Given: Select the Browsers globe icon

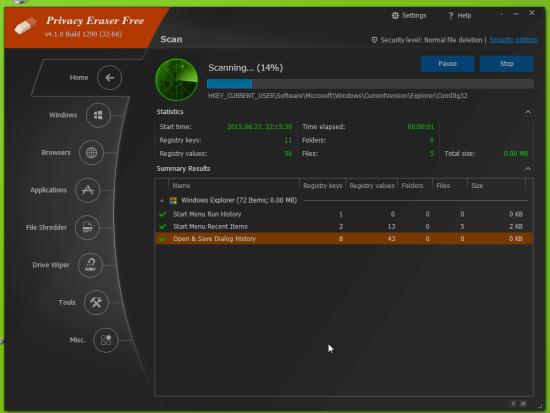Looking at the screenshot, I should tap(91, 153).
